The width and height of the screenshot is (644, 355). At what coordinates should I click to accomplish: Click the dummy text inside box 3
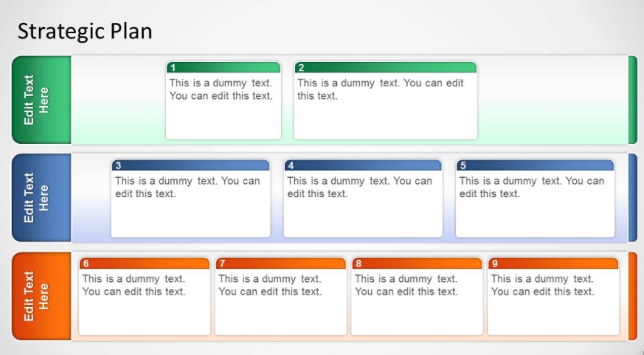point(187,187)
